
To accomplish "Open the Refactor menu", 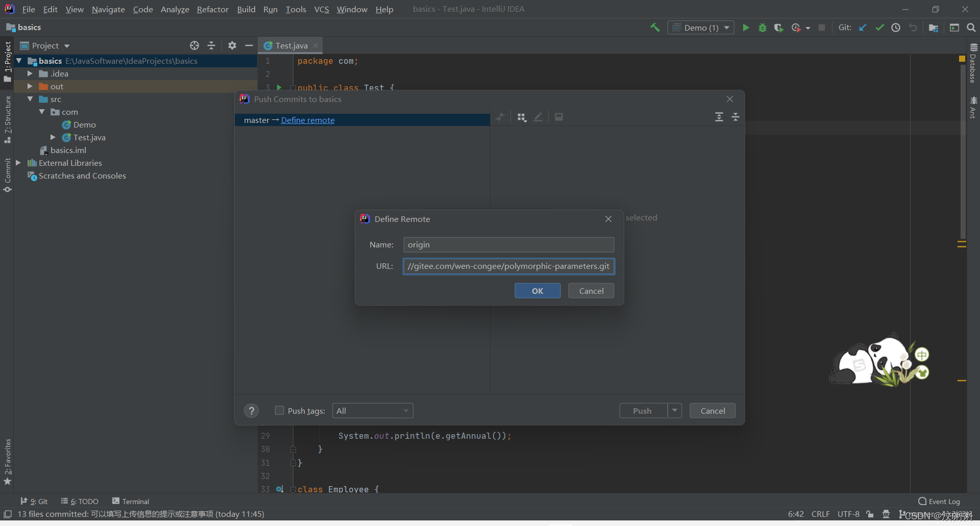I will [213, 9].
